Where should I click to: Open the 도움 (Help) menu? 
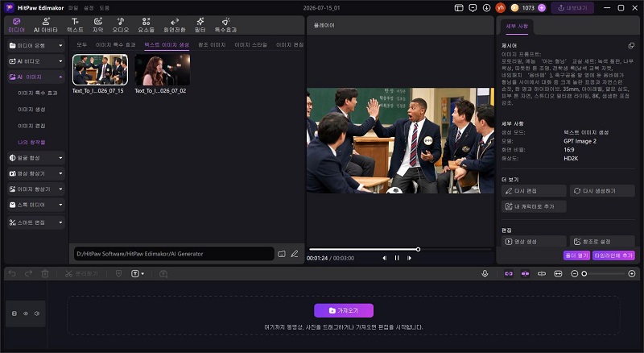coord(105,8)
